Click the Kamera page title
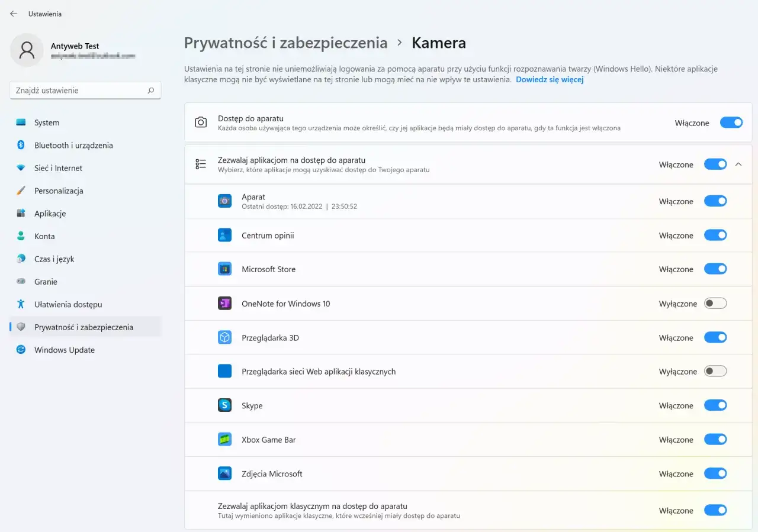The height and width of the screenshot is (532, 758). (x=439, y=43)
